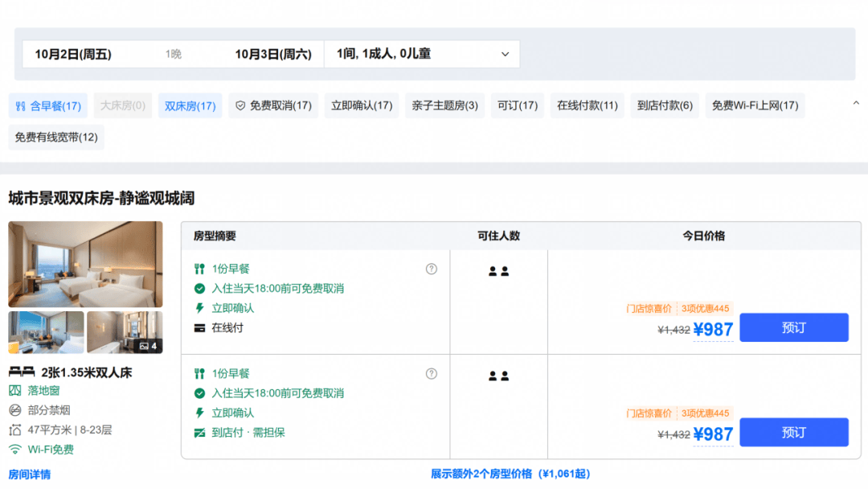Screen dimensions: 868x489
Task: Click the room title 城市景观双床房-静谧观城阔
Action: click(x=101, y=199)
